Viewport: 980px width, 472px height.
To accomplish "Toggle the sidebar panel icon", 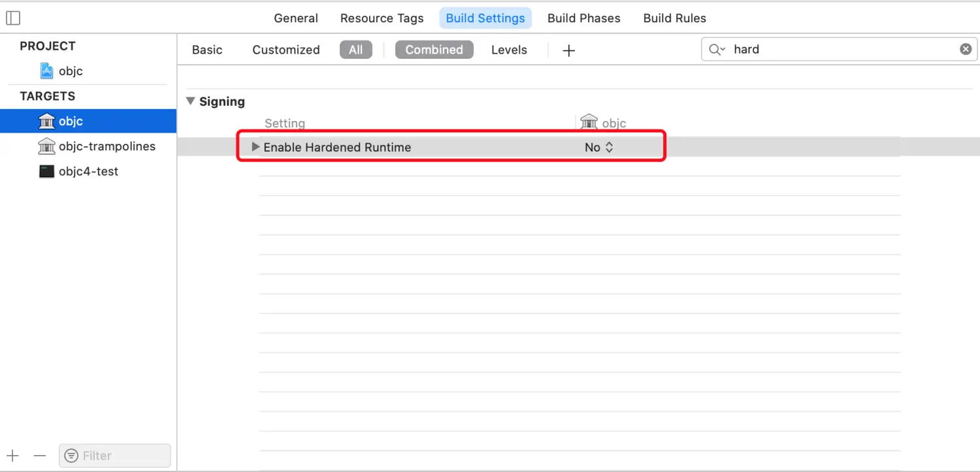I will point(13,18).
